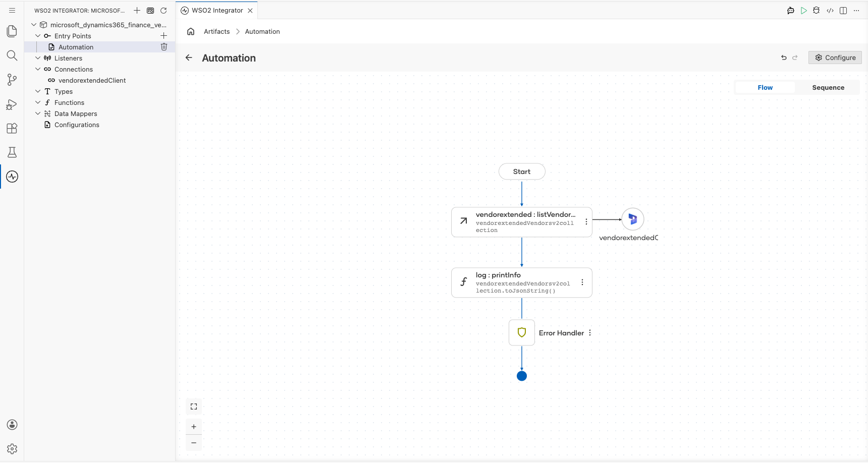Image resolution: width=868 pixels, height=463 pixels.
Task: Collapse the Entry Points section
Action: pyautogui.click(x=38, y=36)
